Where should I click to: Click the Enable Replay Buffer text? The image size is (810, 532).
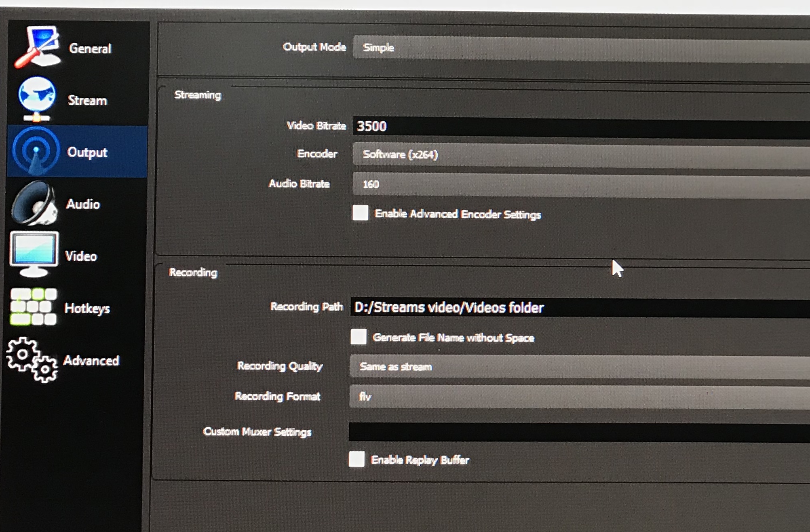(420, 460)
